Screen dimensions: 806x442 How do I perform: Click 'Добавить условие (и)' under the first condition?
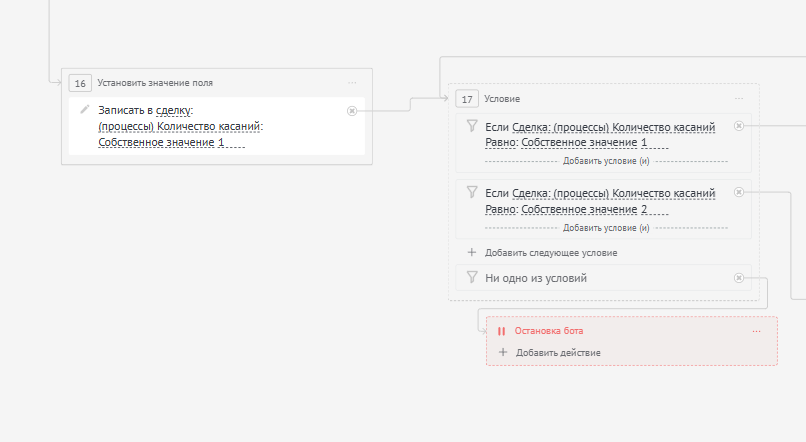(605, 160)
